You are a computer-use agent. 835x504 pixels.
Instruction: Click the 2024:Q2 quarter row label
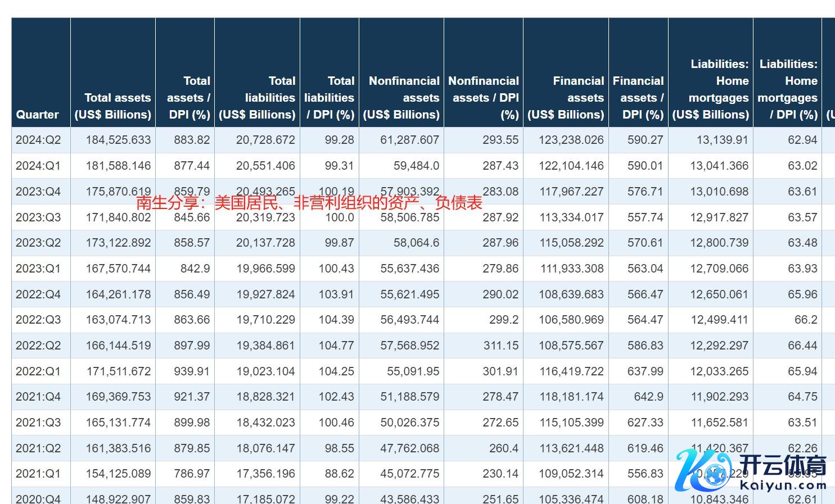[38, 140]
